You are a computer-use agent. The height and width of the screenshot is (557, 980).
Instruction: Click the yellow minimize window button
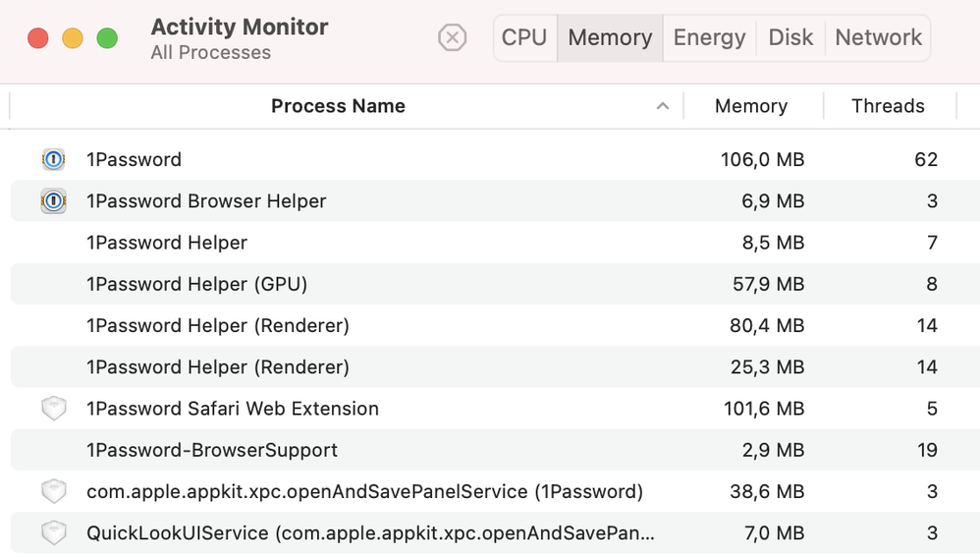click(73, 38)
